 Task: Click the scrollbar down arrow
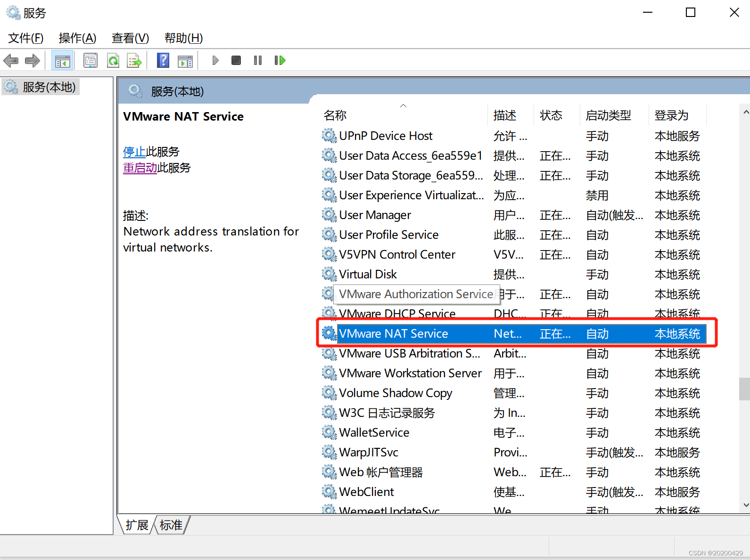tap(746, 505)
